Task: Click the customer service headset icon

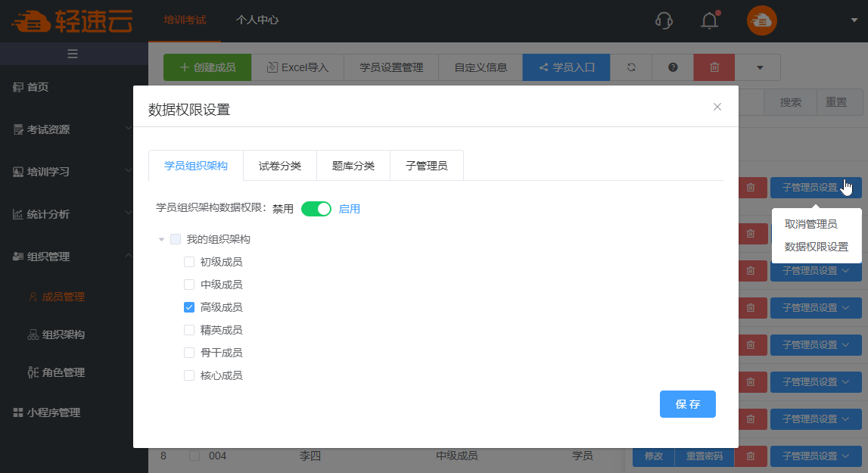Action: pos(664,21)
